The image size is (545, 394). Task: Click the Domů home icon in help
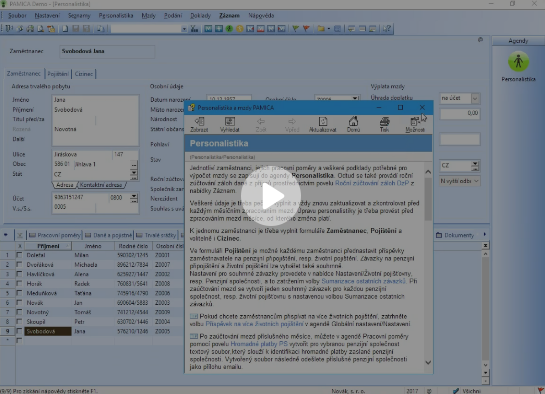353,124
